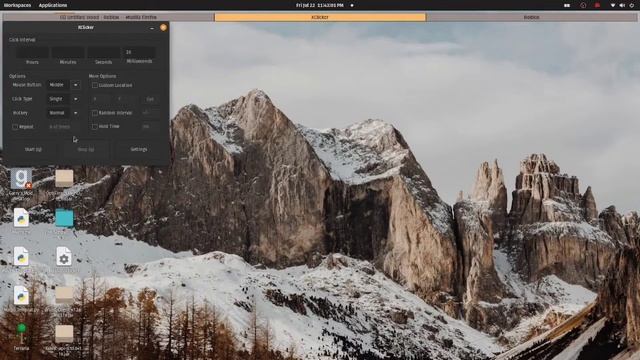Click the Minutes input field
The image size is (640, 360).
(68, 52)
